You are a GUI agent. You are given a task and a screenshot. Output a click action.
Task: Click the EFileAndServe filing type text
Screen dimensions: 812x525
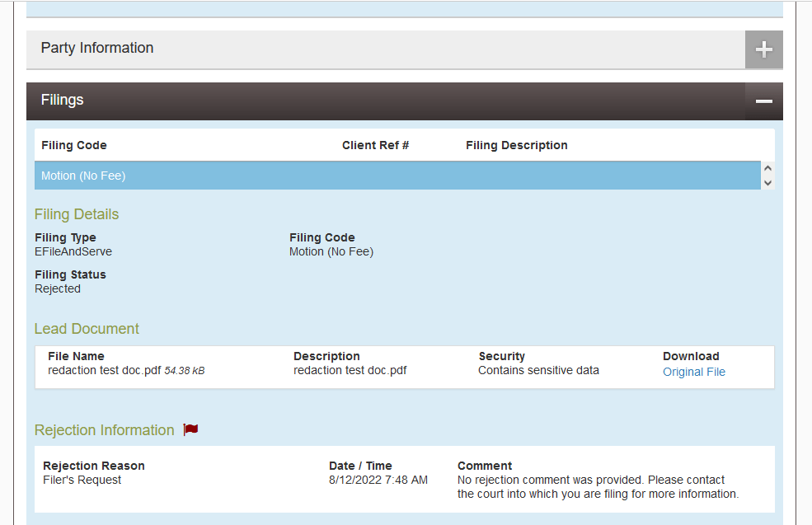pos(68,251)
